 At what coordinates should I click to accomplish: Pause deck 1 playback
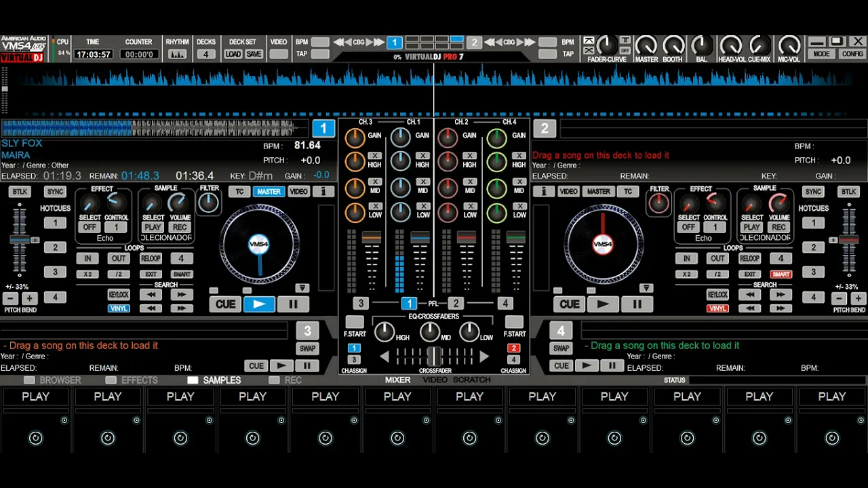(x=293, y=304)
